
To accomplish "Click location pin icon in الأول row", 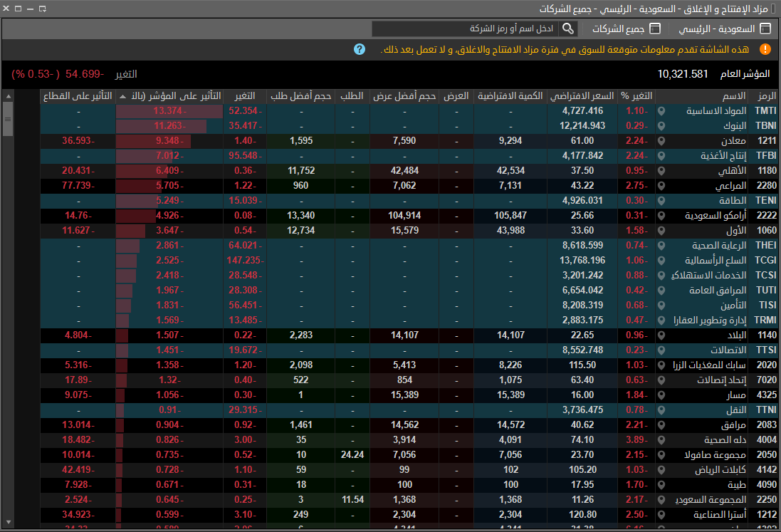I will point(661,231).
